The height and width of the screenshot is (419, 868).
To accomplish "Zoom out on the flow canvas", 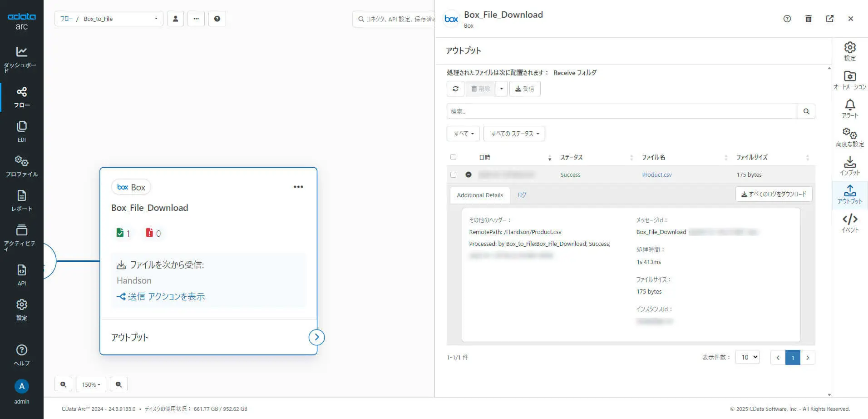I will (x=118, y=384).
